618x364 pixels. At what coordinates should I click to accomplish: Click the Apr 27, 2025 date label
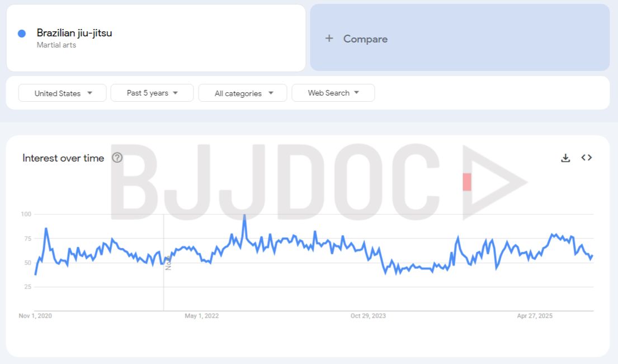[x=535, y=316]
